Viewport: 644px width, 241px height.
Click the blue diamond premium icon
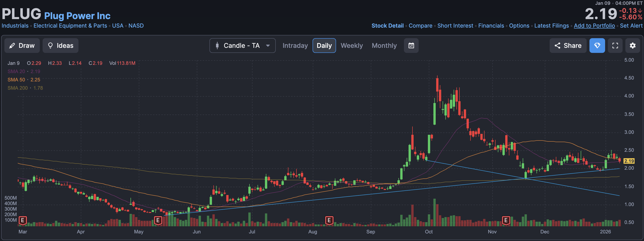(597, 46)
